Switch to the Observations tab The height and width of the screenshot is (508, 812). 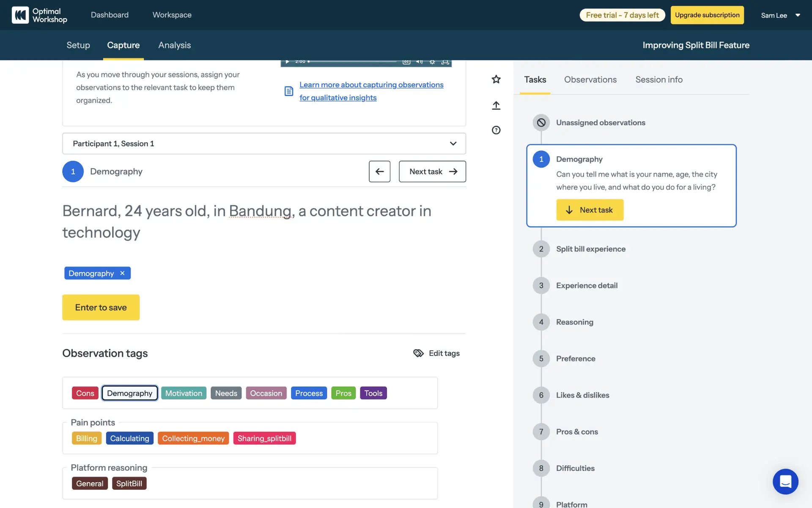coord(590,80)
